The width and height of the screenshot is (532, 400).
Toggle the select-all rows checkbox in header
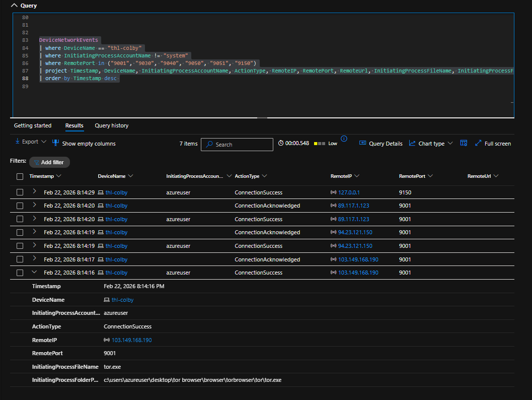click(x=20, y=176)
